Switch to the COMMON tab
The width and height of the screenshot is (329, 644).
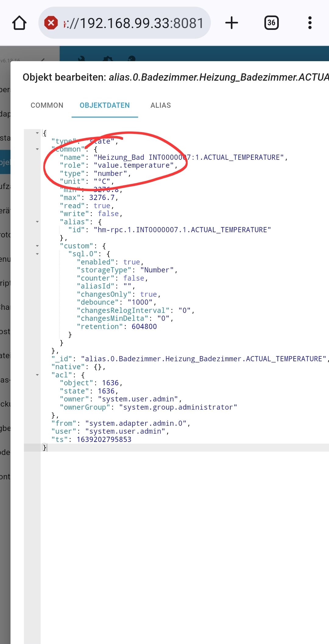(47, 105)
